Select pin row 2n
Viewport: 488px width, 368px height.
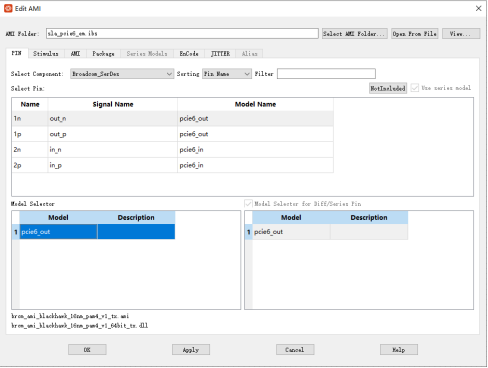[x=173, y=150]
